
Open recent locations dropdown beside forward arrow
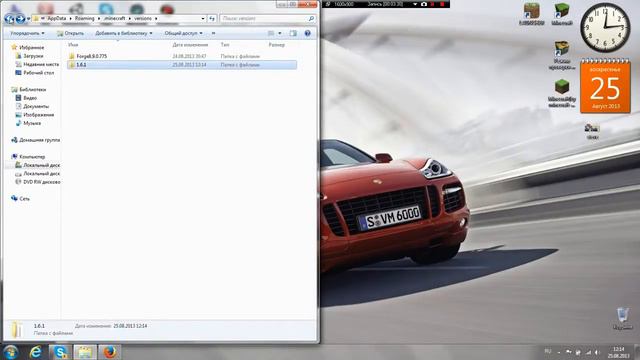[28, 19]
